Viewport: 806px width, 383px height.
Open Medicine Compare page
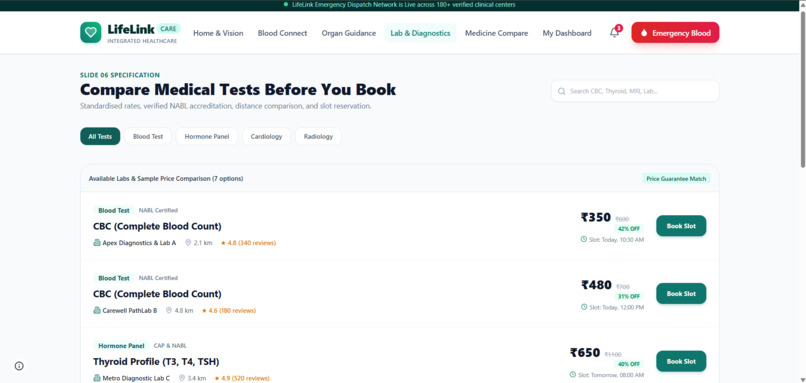pos(496,33)
